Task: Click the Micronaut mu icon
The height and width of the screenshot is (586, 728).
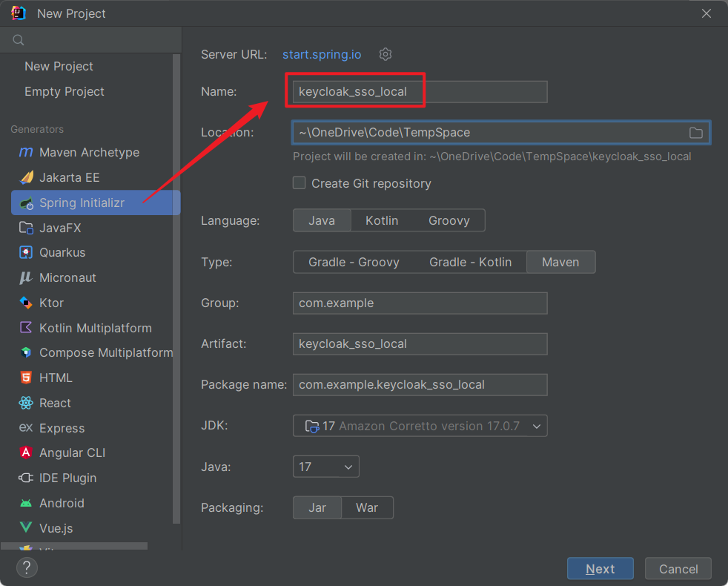Action: (x=26, y=277)
